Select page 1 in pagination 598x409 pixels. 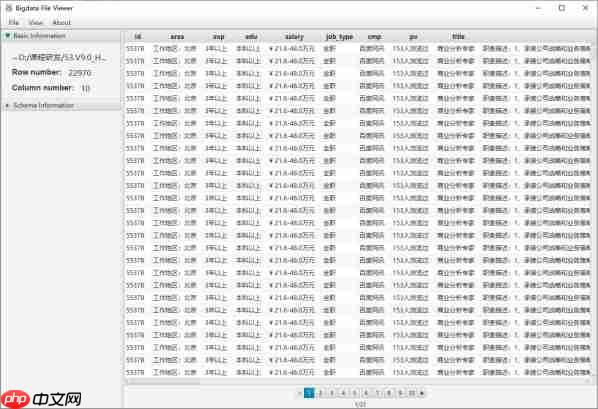[x=309, y=393]
